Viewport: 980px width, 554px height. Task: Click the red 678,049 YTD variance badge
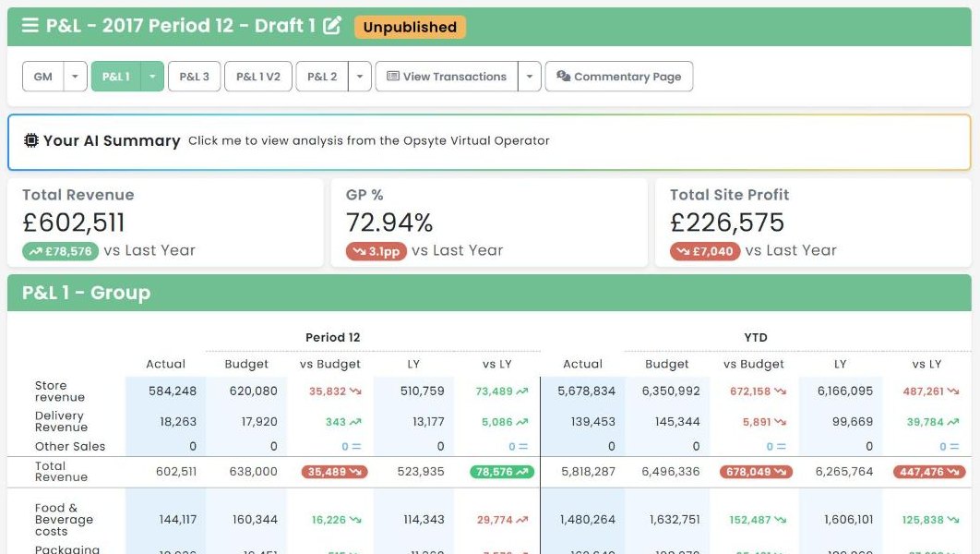coord(757,472)
